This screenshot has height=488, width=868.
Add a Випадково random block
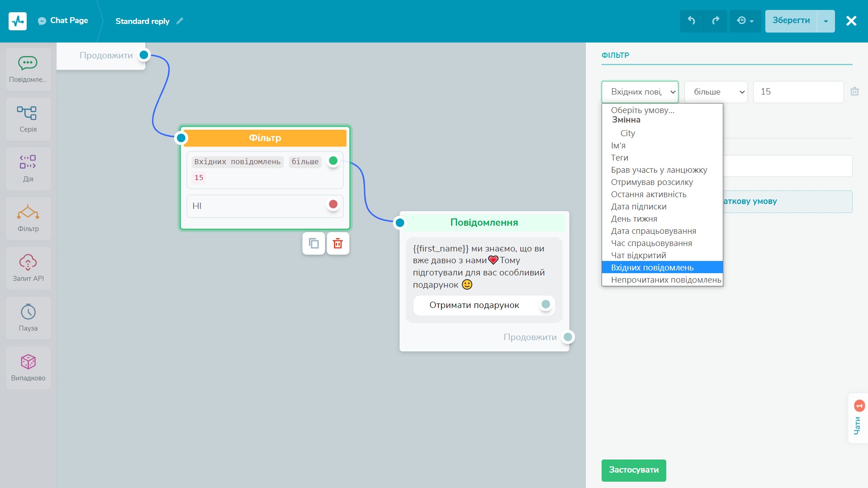point(28,368)
